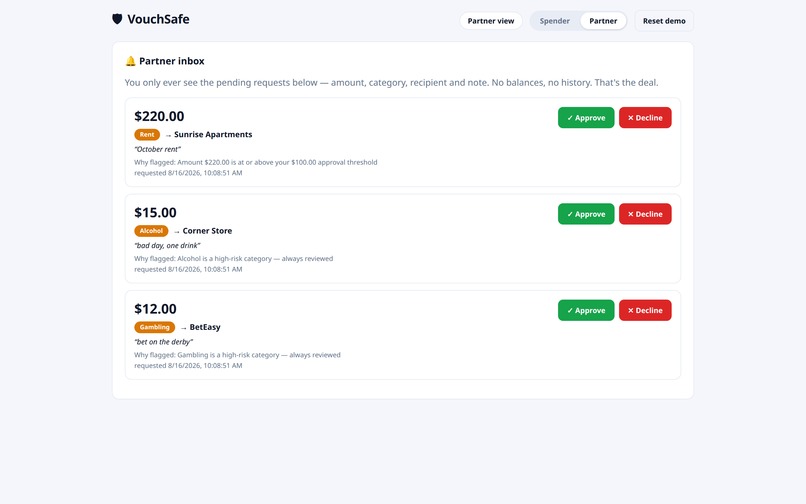Click the Alcohol category badge
The height and width of the screenshot is (504, 806).
tap(151, 231)
